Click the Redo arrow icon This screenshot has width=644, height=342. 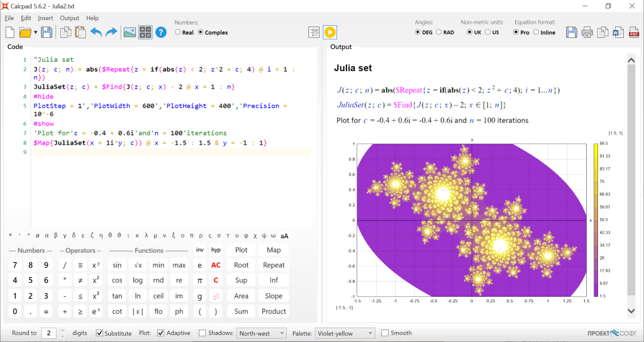pos(112,32)
